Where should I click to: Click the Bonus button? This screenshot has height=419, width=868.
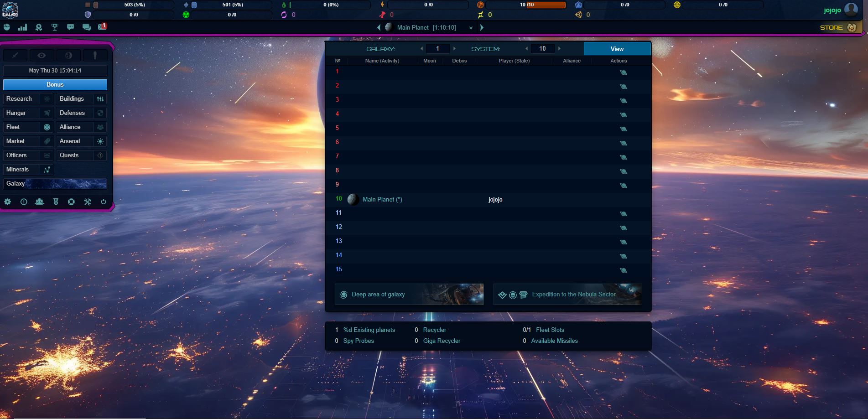(55, 85)
